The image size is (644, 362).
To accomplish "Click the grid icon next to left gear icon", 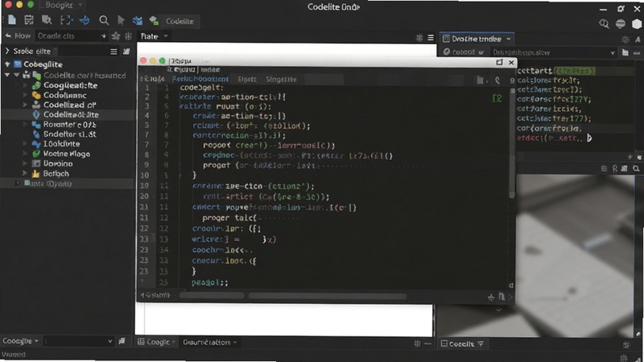I will tap(129, 36).
